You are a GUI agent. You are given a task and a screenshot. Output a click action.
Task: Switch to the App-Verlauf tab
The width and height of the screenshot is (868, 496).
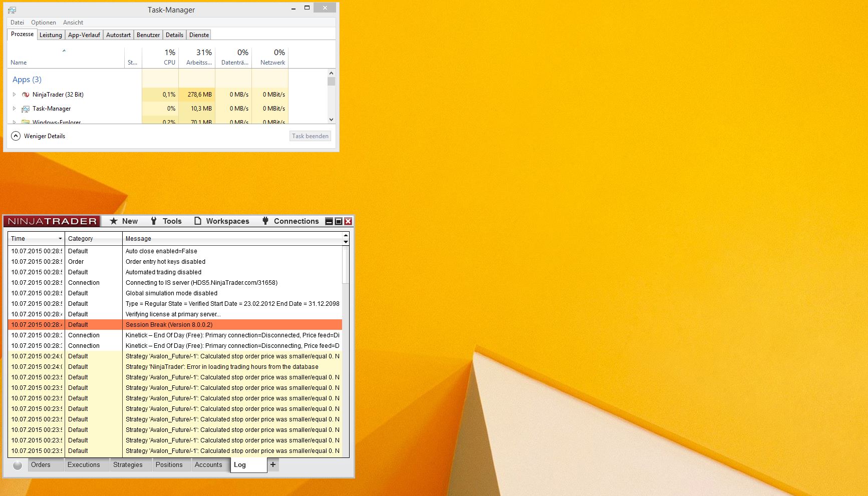(84, 35)
